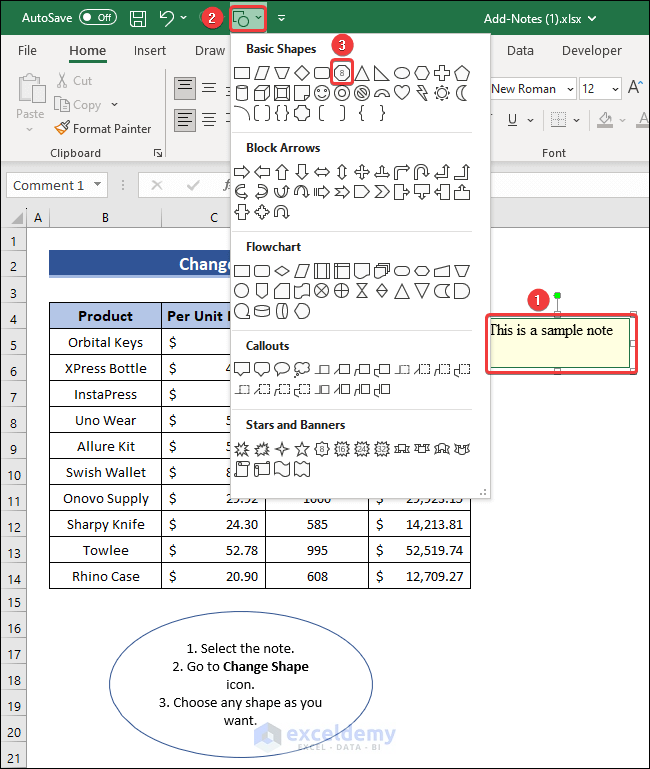This screenshot has height=769, width=650.
Task: Choose the 5-Point Star shape
Action: (302, 449)
